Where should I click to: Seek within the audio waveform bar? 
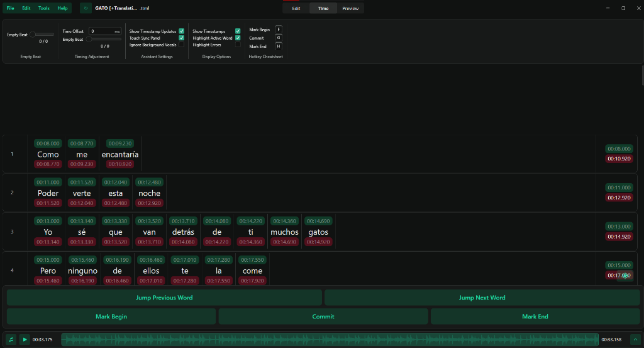click(330, 339)
